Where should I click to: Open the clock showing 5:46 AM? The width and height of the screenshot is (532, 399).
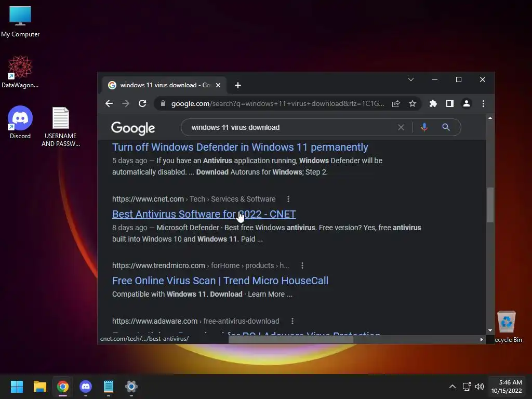tap(507, 387)
